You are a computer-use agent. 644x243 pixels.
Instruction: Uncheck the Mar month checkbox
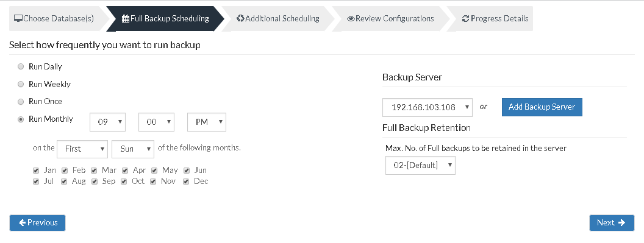point(94,171)
